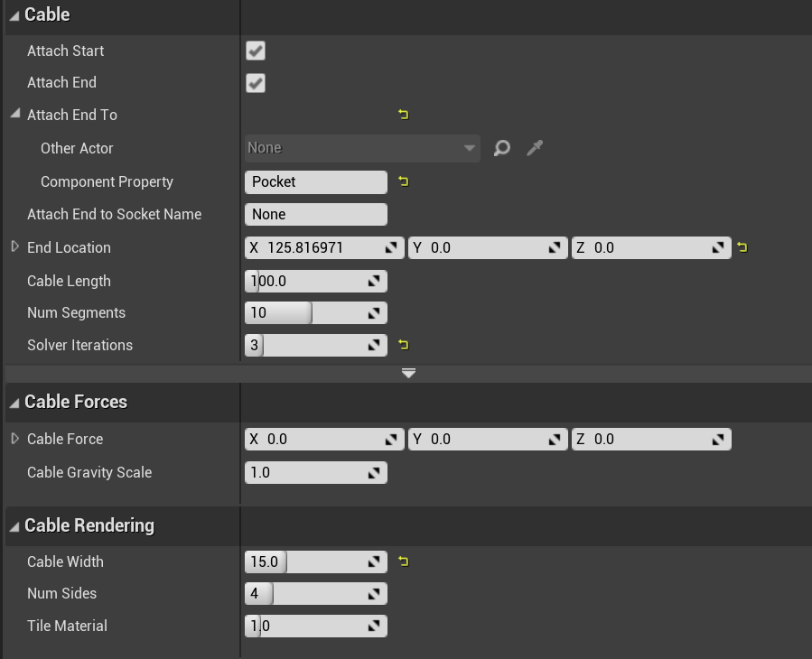
Task: Uncheck the Attach End checkbox
Action: pyautogui.click(x=256, y=83)
